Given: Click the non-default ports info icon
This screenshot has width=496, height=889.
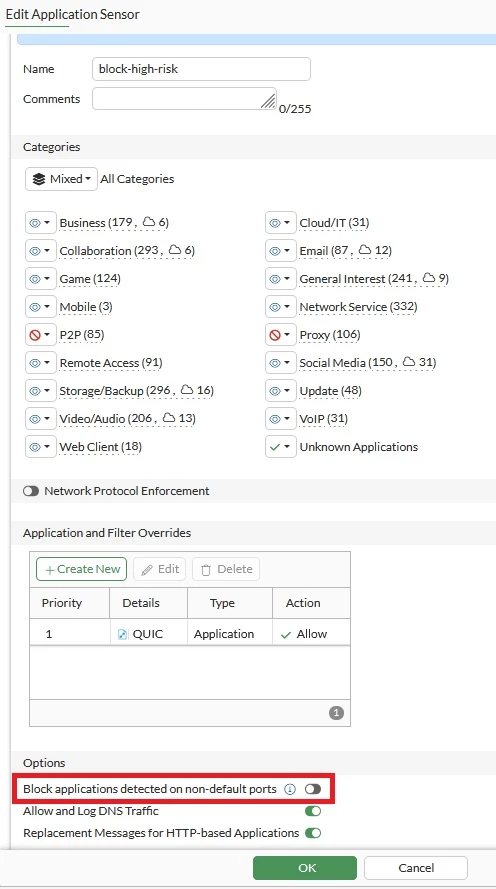Looking at the screenshot, I should [290, 789].
